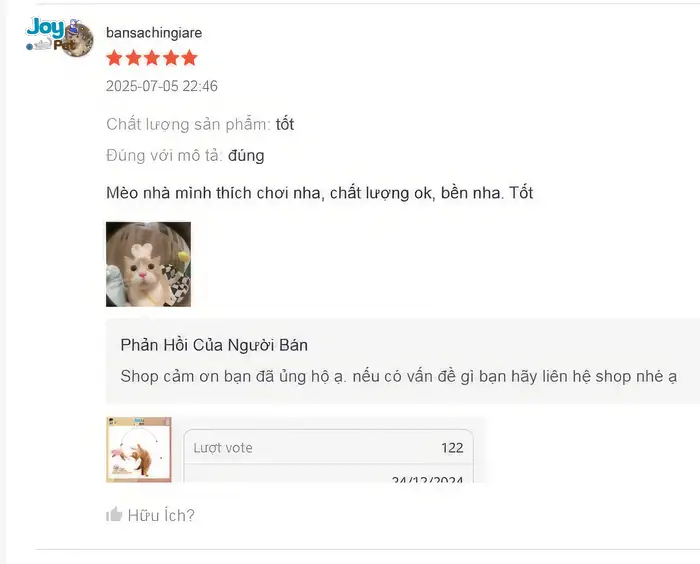Click the vote count 122
This screenshot has height=564, width=700.
coord(452,447)
